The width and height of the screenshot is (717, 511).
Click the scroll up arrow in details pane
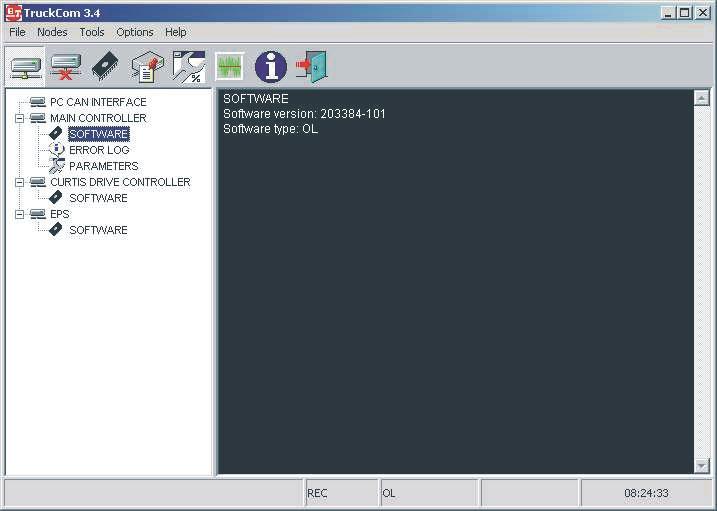point(701,98)
